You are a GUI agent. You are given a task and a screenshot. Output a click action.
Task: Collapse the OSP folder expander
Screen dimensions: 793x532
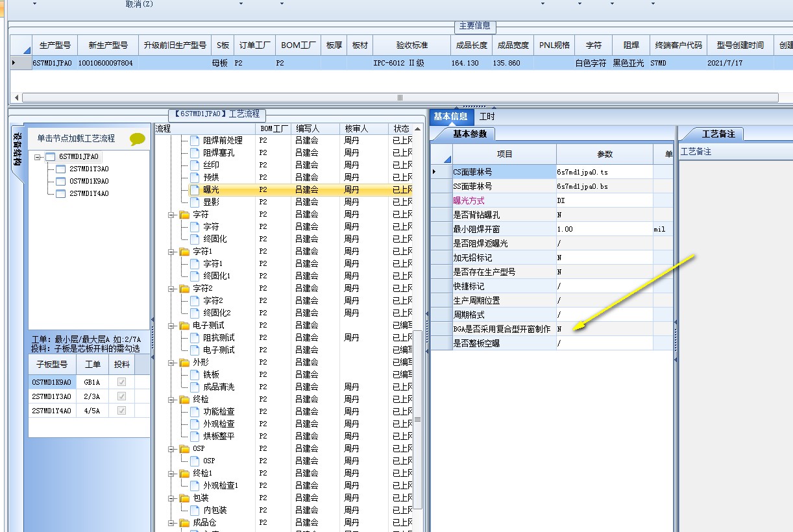(x=173, y=449)
